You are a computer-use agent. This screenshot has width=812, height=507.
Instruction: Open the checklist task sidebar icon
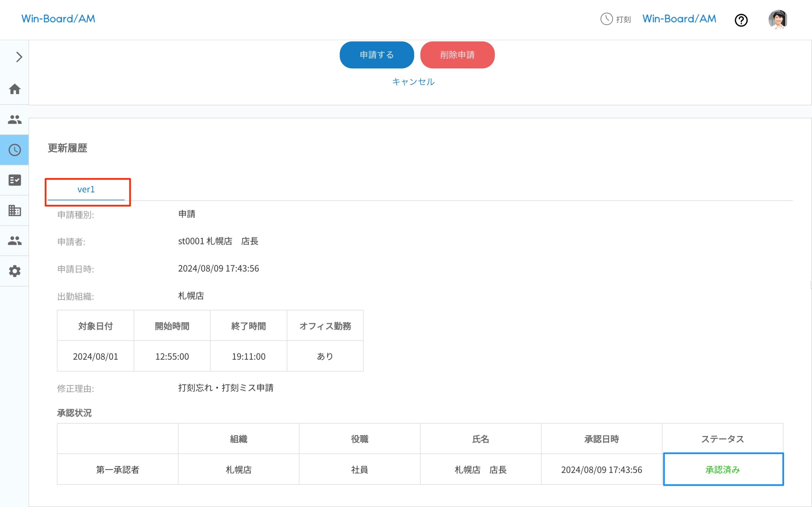click(15, 180)
